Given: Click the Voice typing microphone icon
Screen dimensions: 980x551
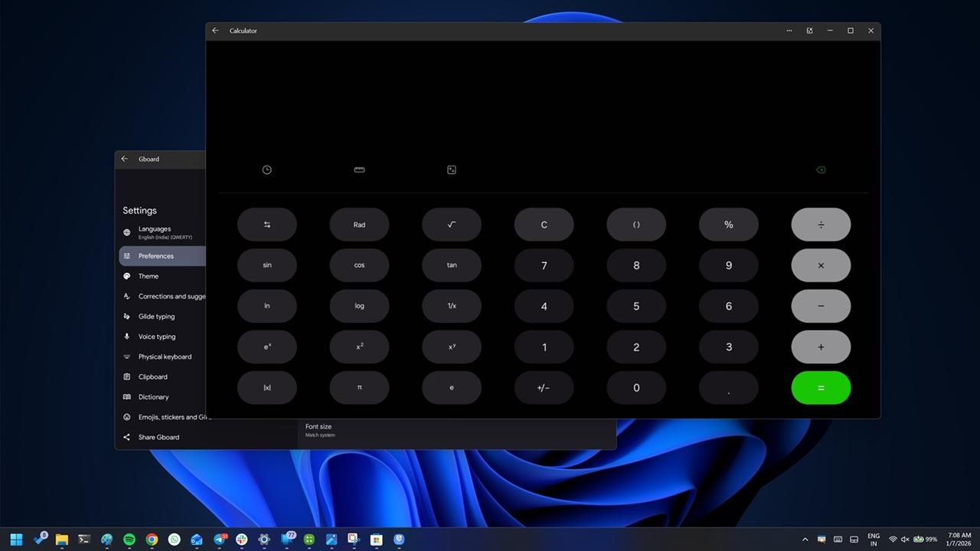Looking at the screenshot, I should 126,336.
